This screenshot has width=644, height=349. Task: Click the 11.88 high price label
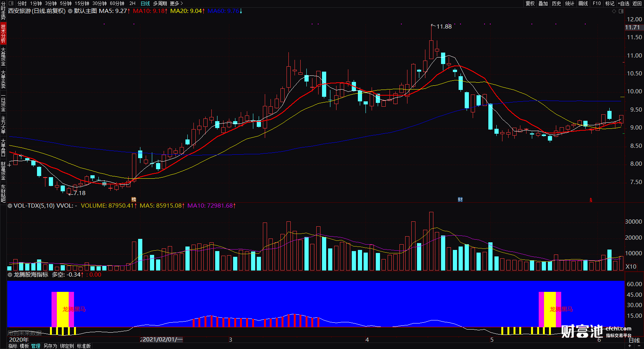pyautogui.click(x=444, y=27)
